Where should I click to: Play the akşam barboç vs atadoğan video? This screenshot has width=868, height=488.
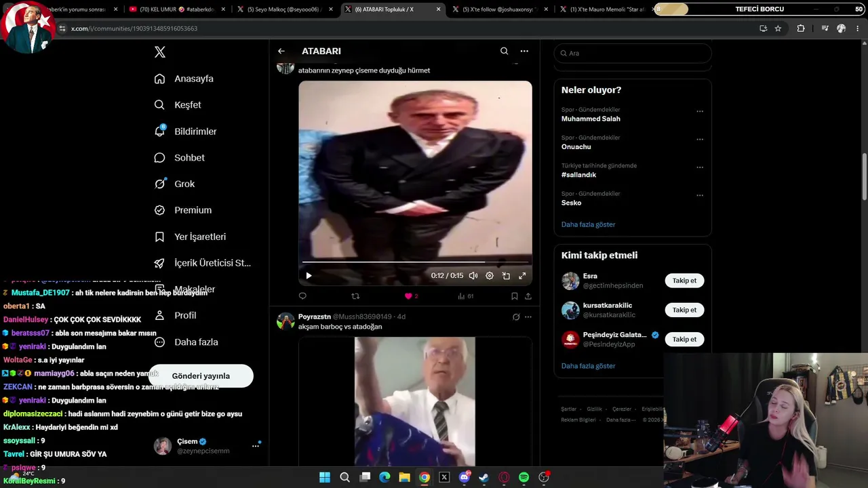415,401
